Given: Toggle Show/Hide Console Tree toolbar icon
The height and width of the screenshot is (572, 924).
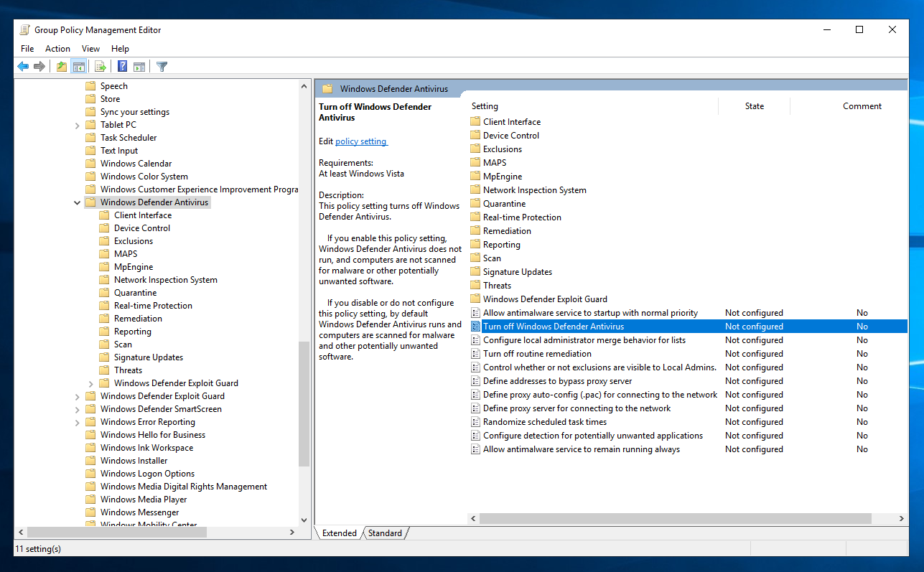Looking at the screenshot, I should [x=79, y=67].
